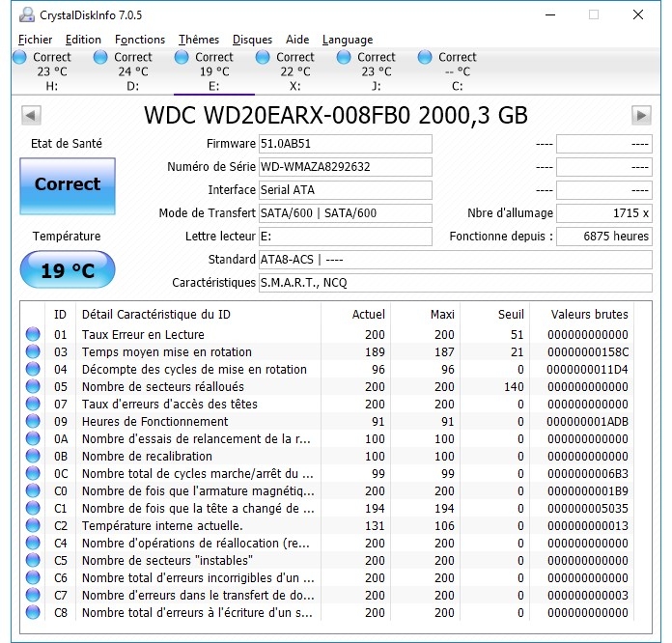Go to previous disk with left arrow
This screenshot has height=643, width=672.
(x=31, y=115)
